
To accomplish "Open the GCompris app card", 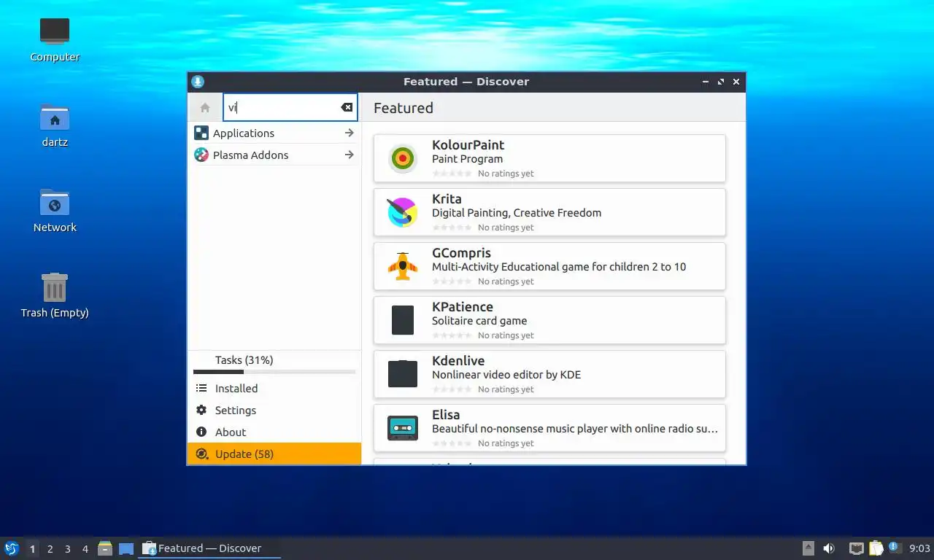I will tap(549, 266).
